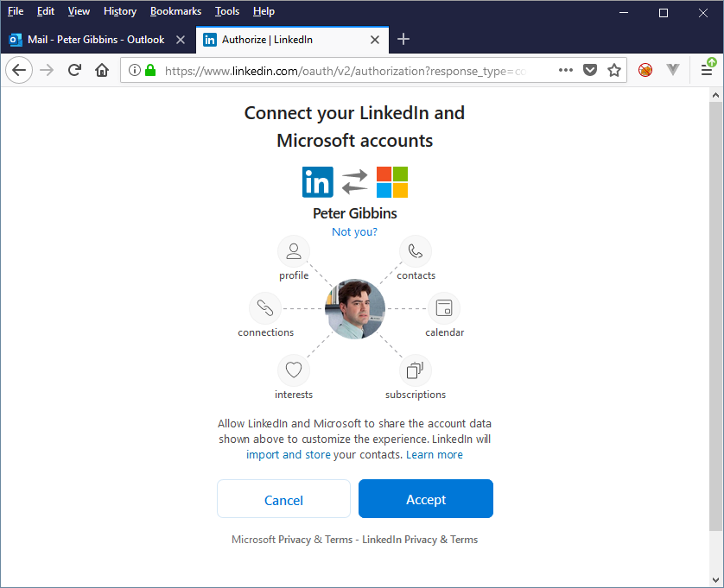Bookmark this page with the star

click(x=613, y=70)
